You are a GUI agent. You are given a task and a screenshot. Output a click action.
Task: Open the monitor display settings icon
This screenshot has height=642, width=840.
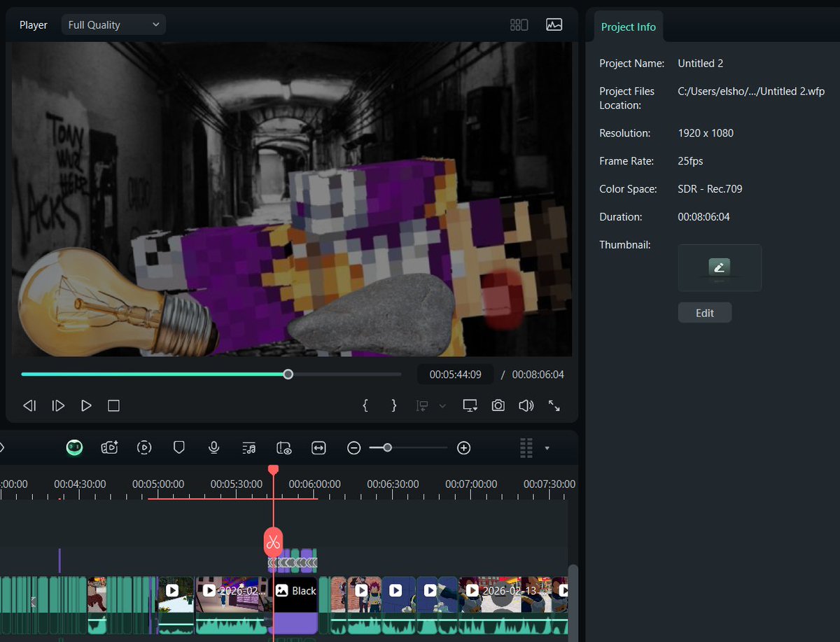point(470,405)
